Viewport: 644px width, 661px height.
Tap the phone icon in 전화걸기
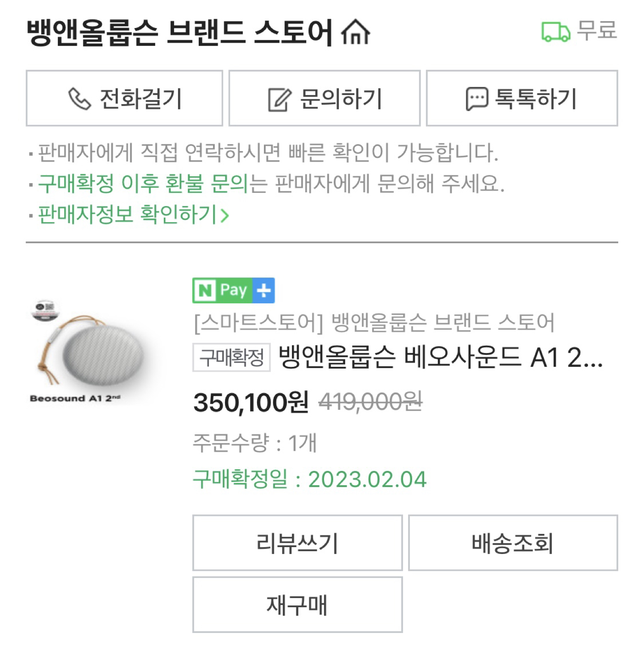pos(79,99)
